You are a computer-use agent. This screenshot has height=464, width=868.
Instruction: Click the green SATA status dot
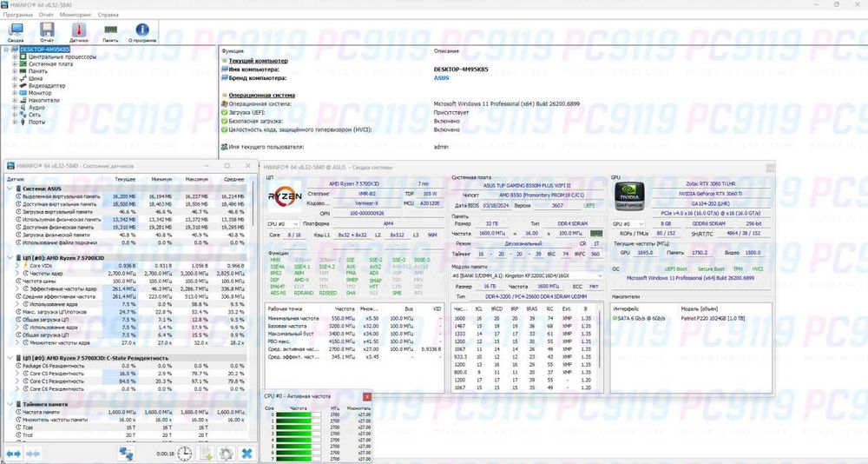pos(615,318)
